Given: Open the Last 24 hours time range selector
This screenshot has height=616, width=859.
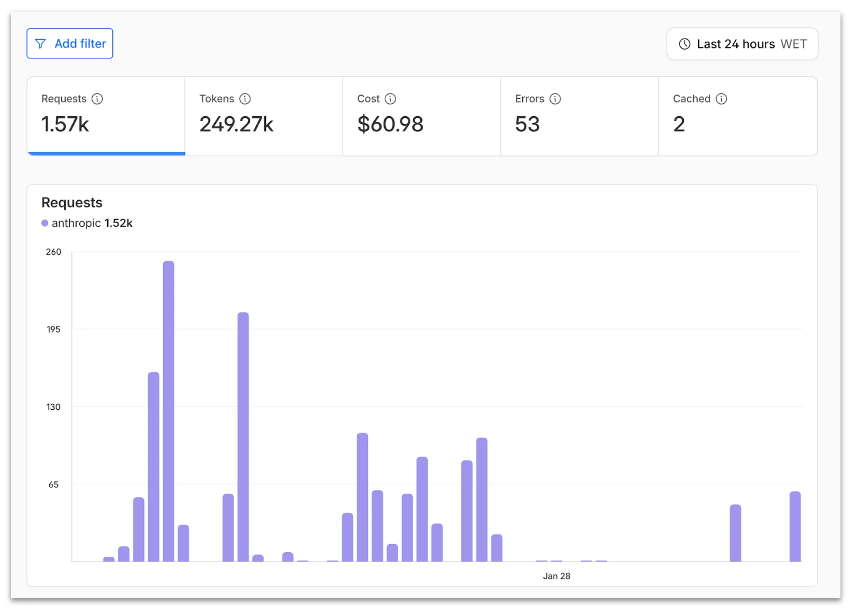Looking at the screenshot, I should click(x=742, y=44).
